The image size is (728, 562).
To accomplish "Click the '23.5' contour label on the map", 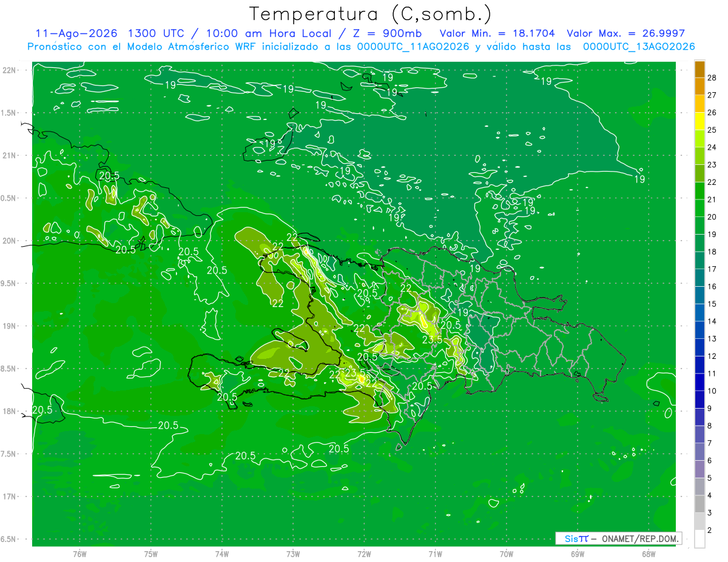I will point(432,340).
